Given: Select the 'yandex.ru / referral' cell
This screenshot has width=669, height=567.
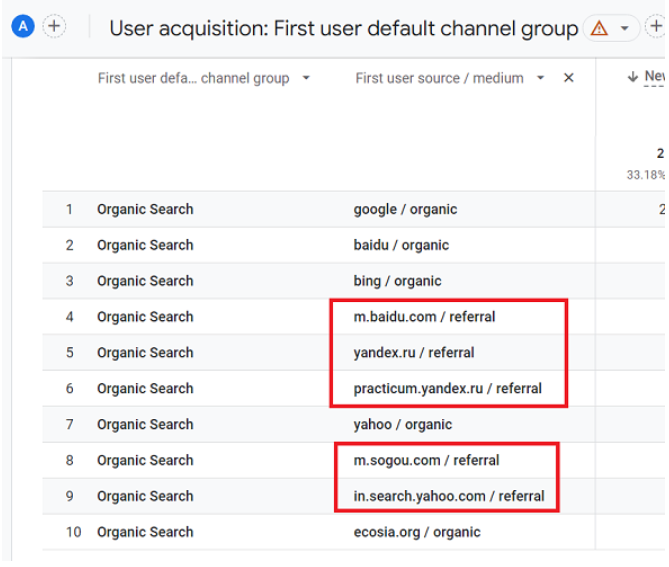Looking at the screenshot, I should point(414,353).
